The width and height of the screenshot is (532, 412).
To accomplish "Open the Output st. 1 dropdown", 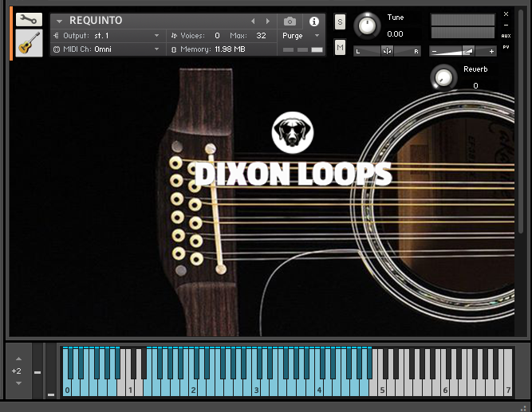I will (157, 36).
